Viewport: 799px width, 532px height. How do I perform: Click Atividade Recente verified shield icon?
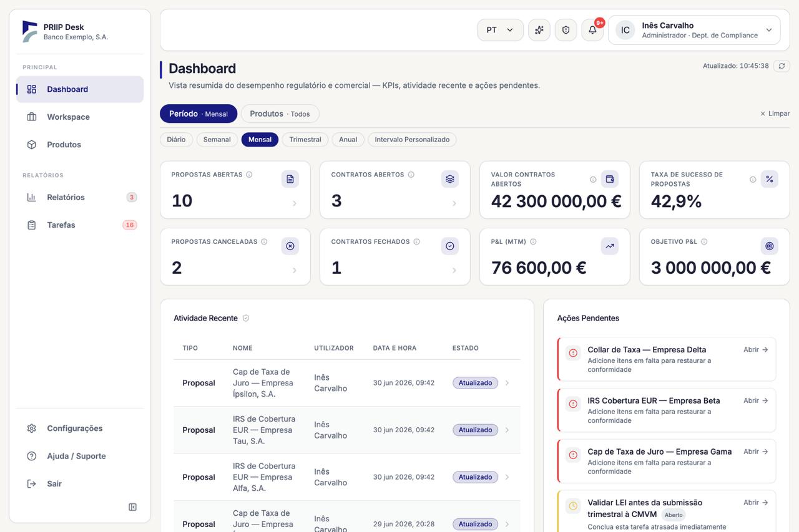coord(246,318)
